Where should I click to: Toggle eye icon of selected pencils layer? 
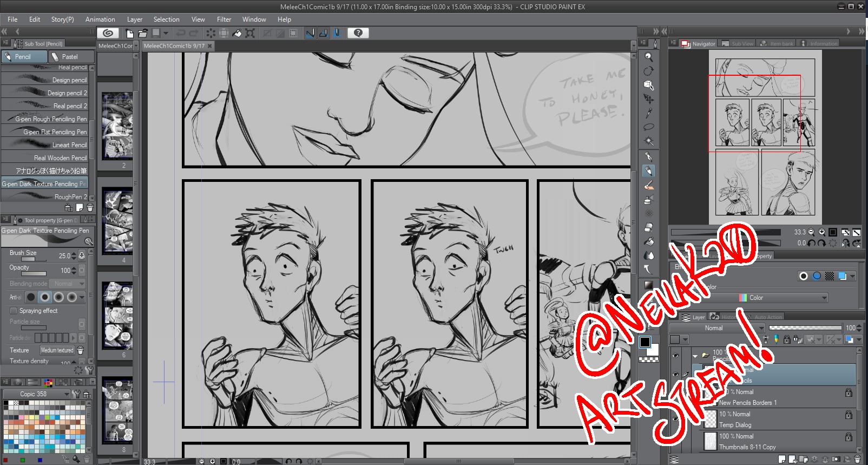click(675, 375)
